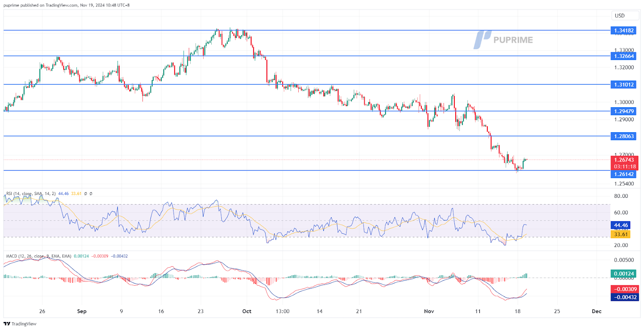Image resolution: width=644 pixels, height=330 pixels.
Task: Click the blue 44.46 RSI axis label
Action: tap(620, 225)
